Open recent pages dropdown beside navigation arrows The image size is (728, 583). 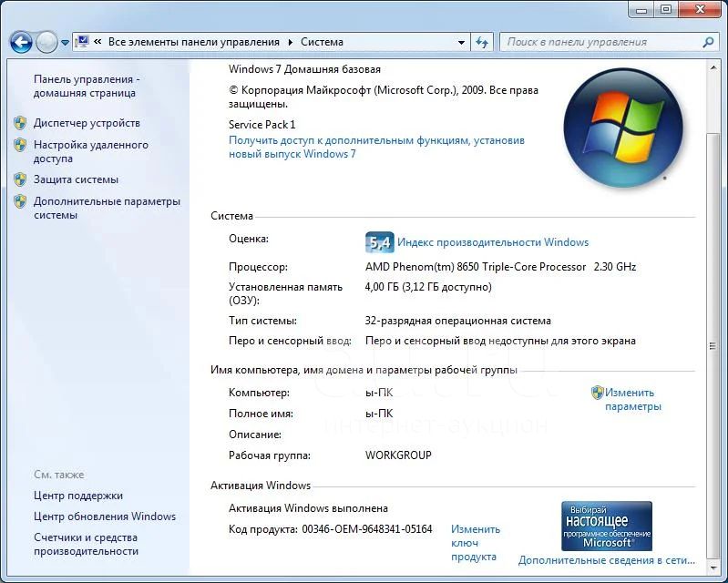pyautogui.click(x=65, y=43)
